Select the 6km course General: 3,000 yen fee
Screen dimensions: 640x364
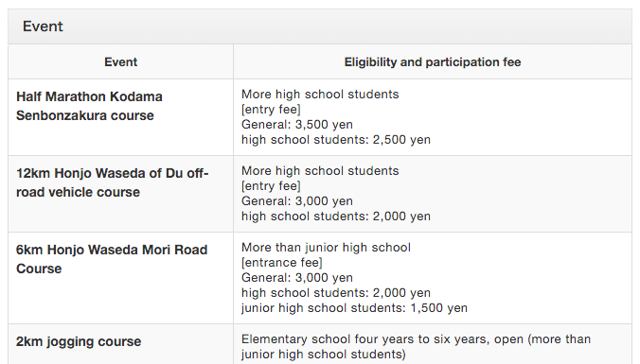(x=296, y=278)
